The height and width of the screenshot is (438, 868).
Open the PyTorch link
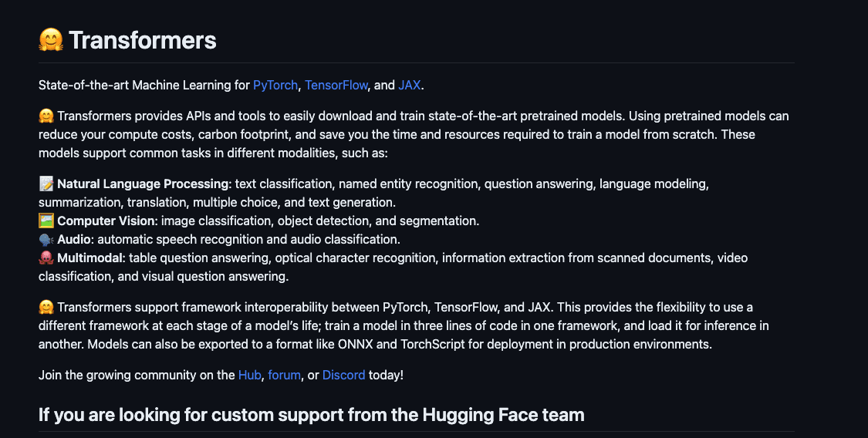[275, 85]
